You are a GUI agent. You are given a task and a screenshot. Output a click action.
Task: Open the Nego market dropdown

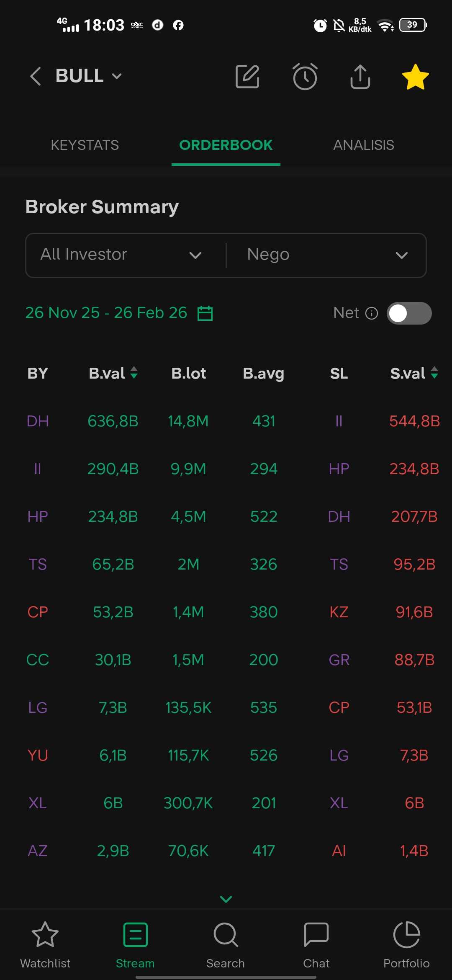(x=327, y=255)
